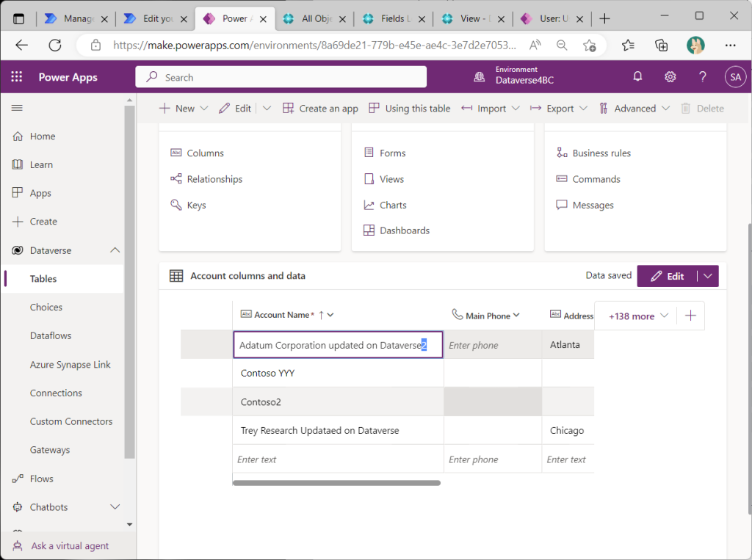Open Main Phone column options
The image size is (752, 560).
coord(516,315)
